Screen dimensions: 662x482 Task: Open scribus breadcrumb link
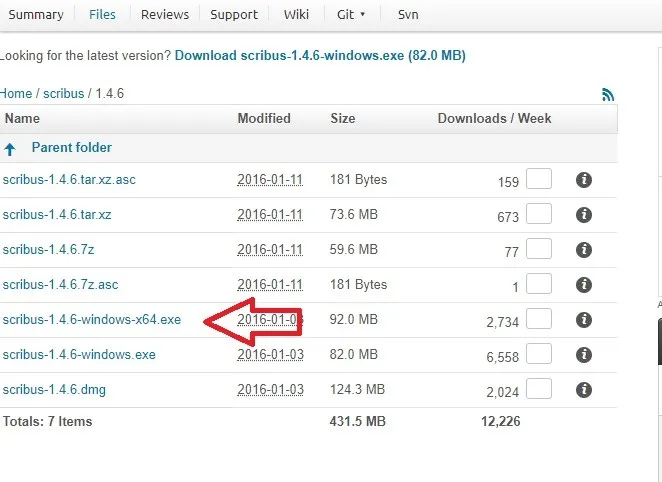[x=64, y=93]
